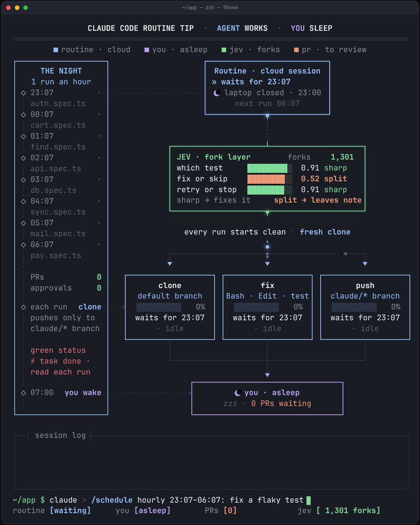
Task: Click the 0 PRs waiting text
Action: coord(281,403)
